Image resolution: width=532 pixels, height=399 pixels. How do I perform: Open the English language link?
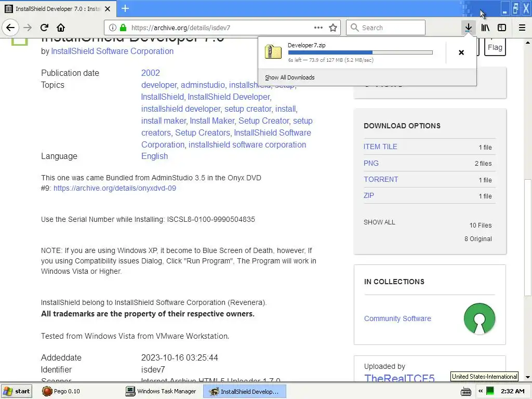[x=154, y=156]
